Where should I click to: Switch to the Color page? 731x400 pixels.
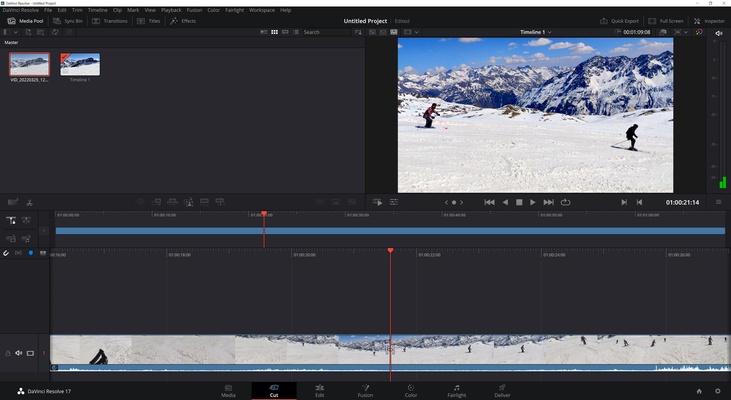point(411,391)
